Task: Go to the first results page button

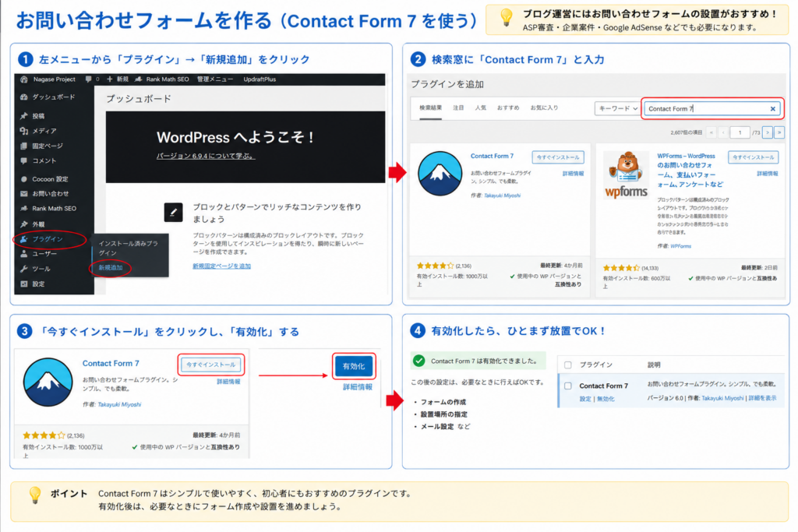Action: coord(711,132)
